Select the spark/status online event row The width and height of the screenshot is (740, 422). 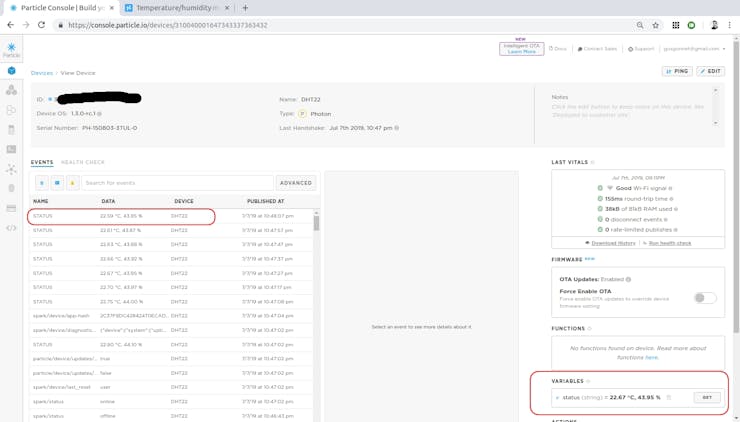(171, 401)
